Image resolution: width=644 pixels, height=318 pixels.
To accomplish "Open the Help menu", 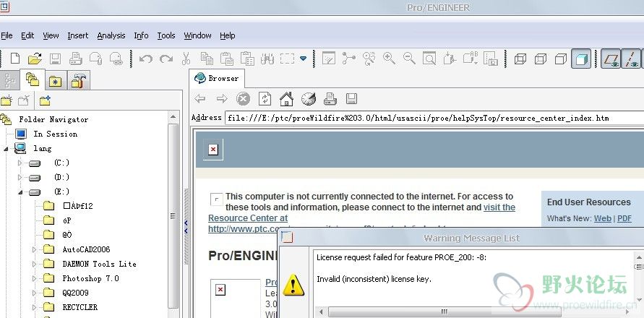I will coord(228,35).
